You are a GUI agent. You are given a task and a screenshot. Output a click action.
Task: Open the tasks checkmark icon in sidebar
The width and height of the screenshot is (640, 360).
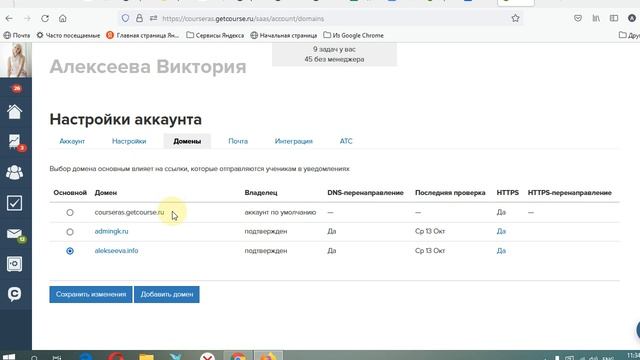tap(14, 203)
